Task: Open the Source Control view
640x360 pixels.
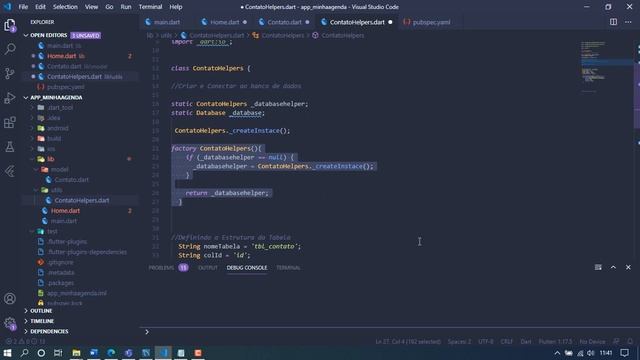Action: (10, 73)
